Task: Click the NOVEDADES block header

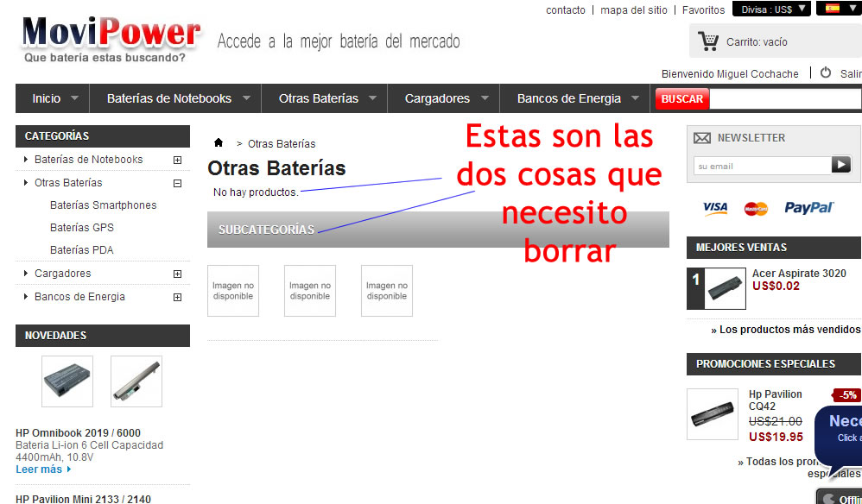Action: pyautogui.click(x=103, y=336)
